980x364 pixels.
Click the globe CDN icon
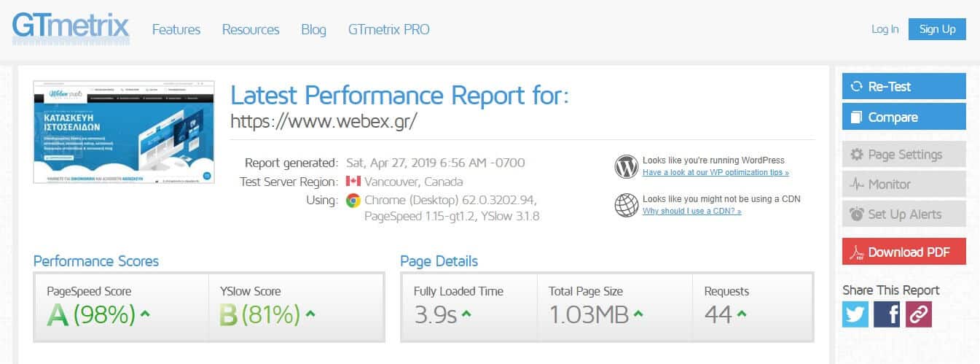627,205
